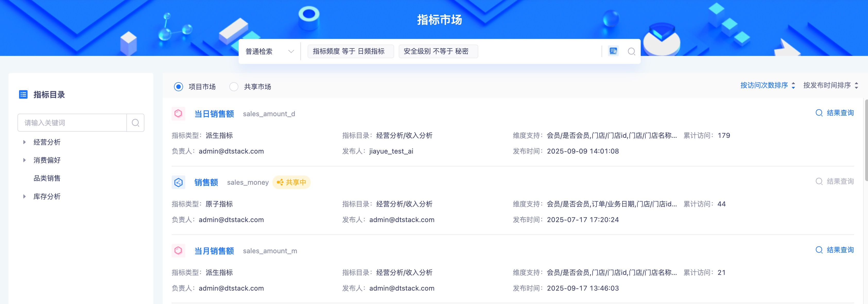Viewport: 868px width, 304px height.
Task: Select the 共享市场 radio button
Action: pos(234,87)
